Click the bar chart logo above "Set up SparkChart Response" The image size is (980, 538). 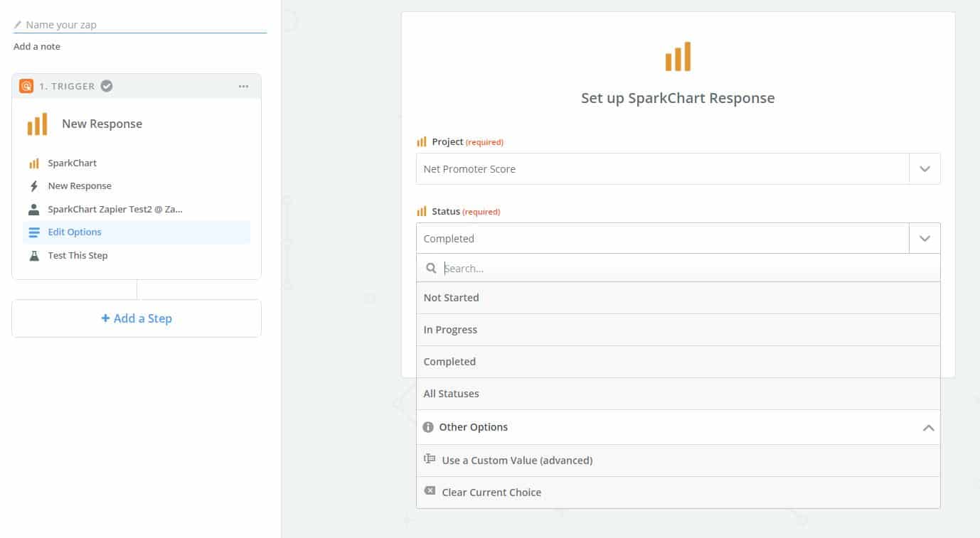677,56
